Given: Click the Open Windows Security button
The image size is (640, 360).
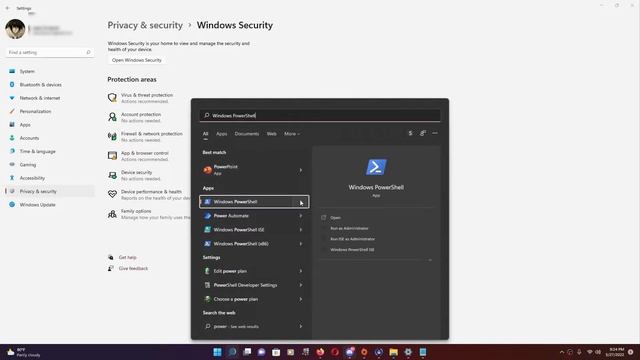Looking at the screenshot, I should (x=137, y=60).
